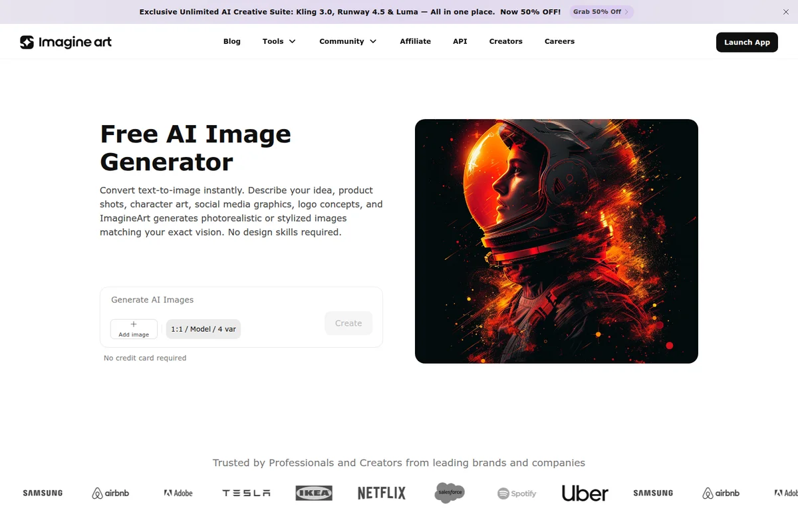Click the Airbnb brand logo

tap(110, 493)
